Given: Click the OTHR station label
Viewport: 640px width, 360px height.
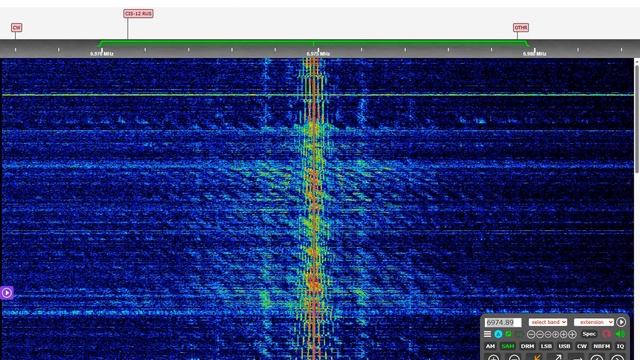Looking at the screenshot, I should [x=521, y=27].
